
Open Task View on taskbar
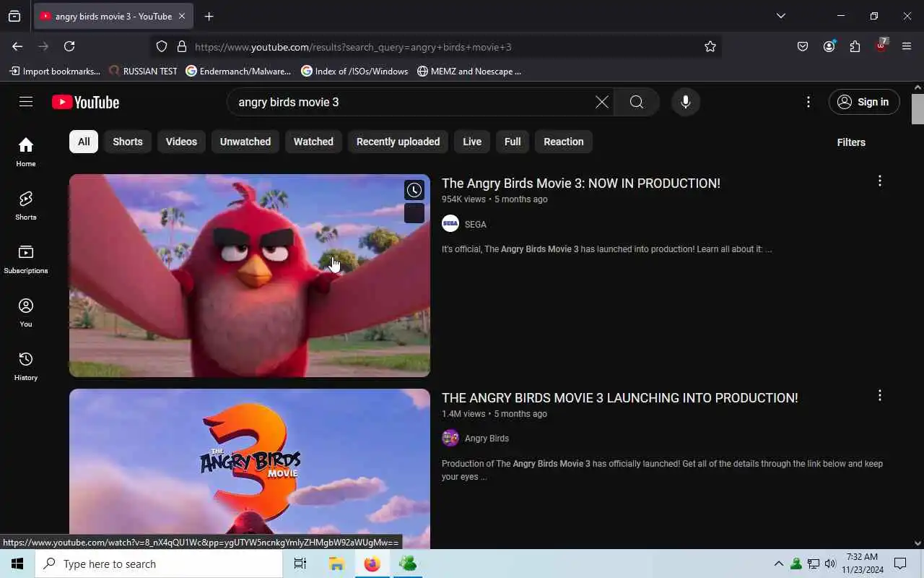tap(300, 564)
